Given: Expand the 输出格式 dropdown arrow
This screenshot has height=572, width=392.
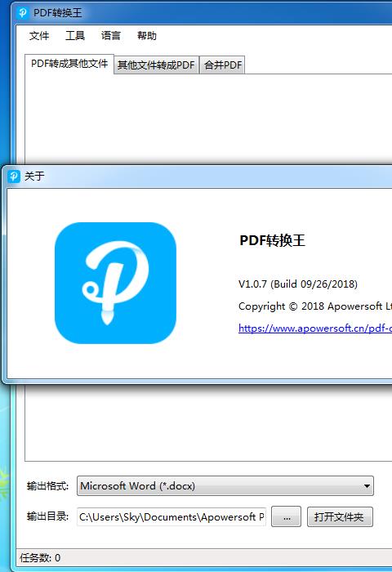Looking at the screenshot, I should (367, 486).
